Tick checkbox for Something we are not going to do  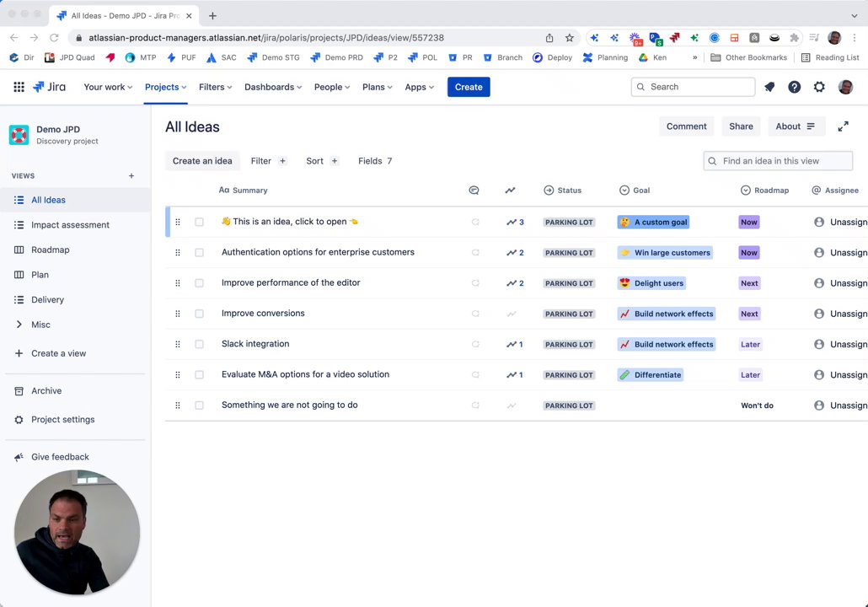[199, 406]
